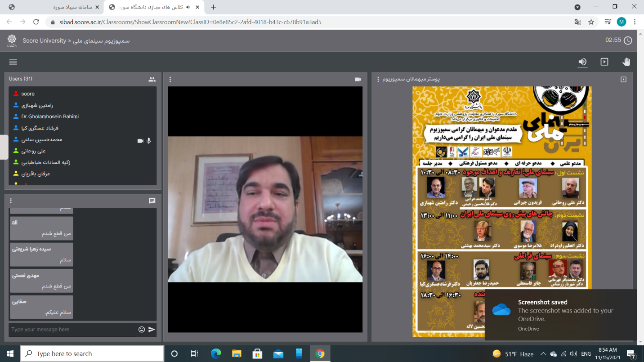This screenshot has width=644, height=362.
Task: Open the video panel options menu
Action: [x=170, y=80]
